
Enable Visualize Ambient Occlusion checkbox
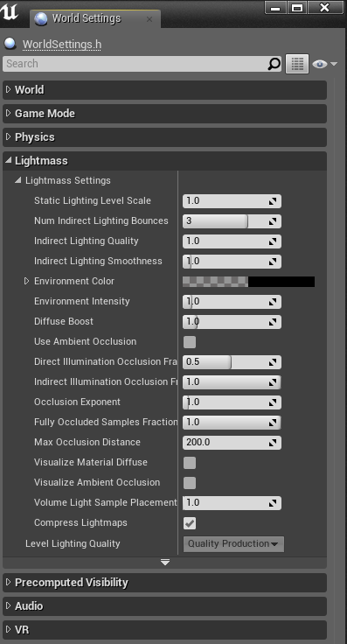[x=190, y=483]
